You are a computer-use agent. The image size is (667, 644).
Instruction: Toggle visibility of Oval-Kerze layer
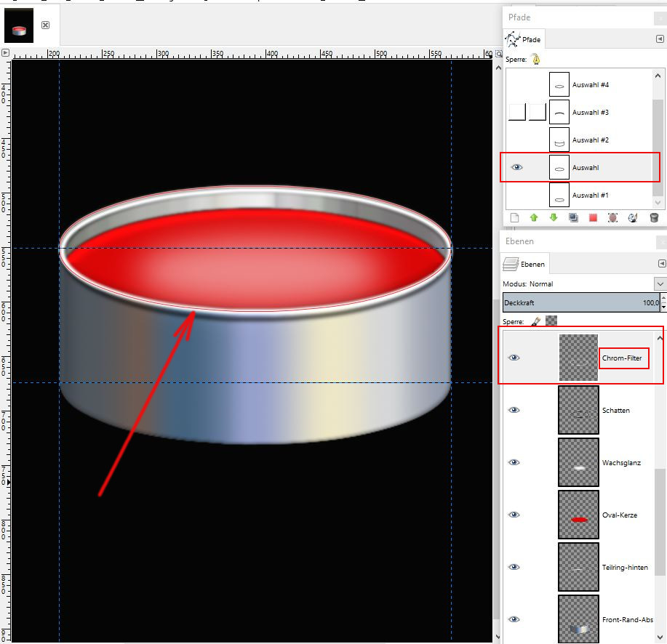pyautogui.click(x=514, y=515)
